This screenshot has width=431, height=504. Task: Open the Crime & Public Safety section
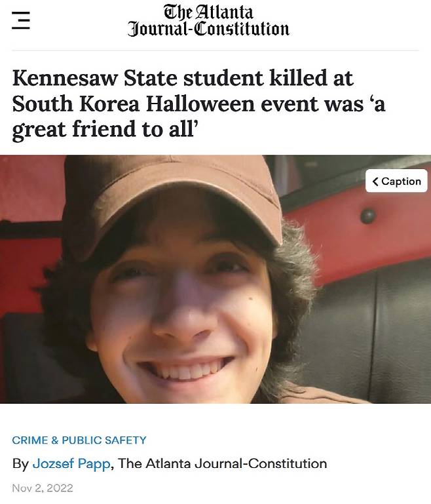[x=79, y=440]
